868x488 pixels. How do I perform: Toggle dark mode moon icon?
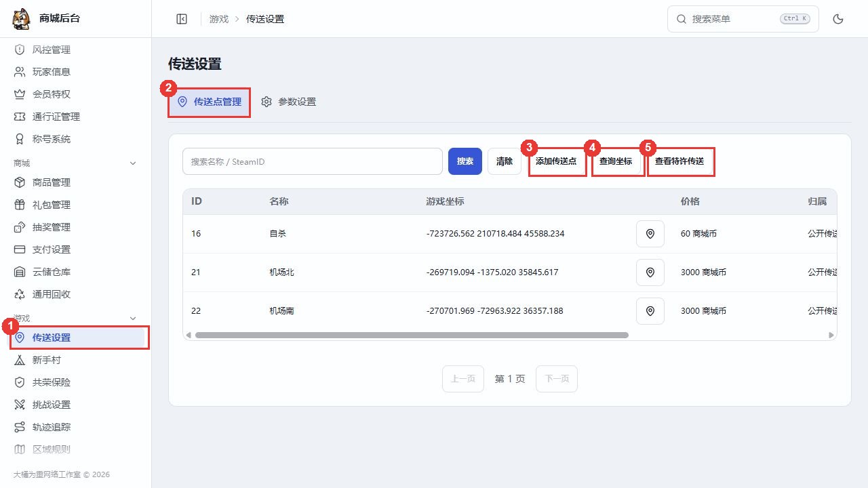pos(838,19)
